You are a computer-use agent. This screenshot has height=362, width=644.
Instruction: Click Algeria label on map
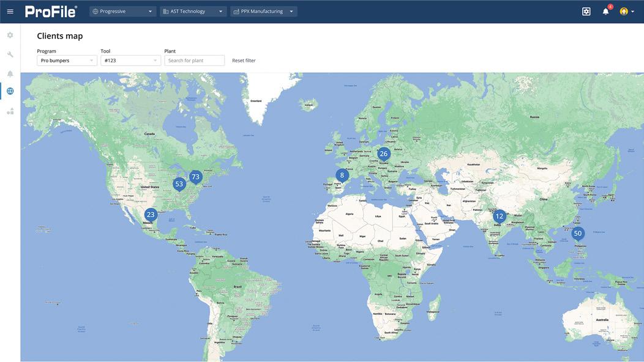tap(349, 214)
